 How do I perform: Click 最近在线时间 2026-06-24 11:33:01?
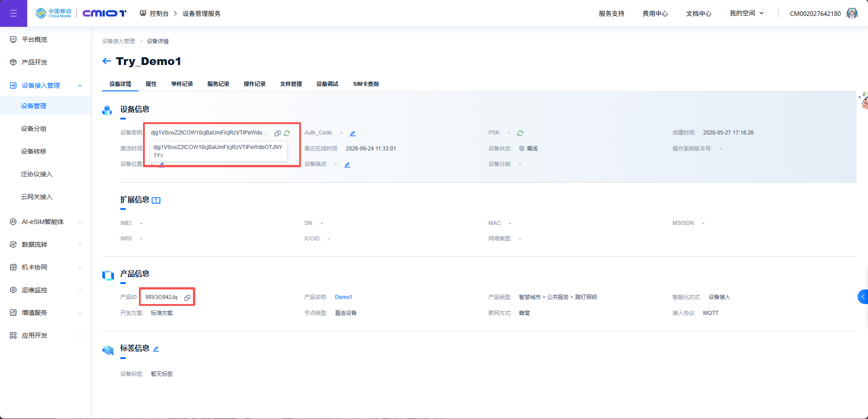tap(371, 149)
